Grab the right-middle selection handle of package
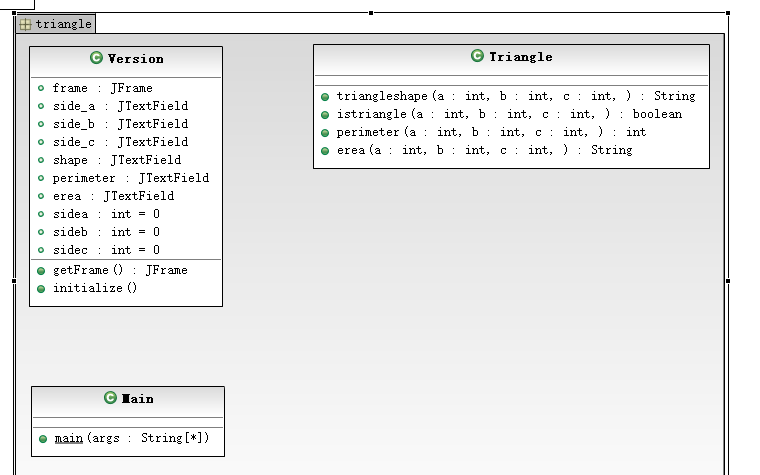The height and width of the screenshot is (475, 760). pos(728,281)
